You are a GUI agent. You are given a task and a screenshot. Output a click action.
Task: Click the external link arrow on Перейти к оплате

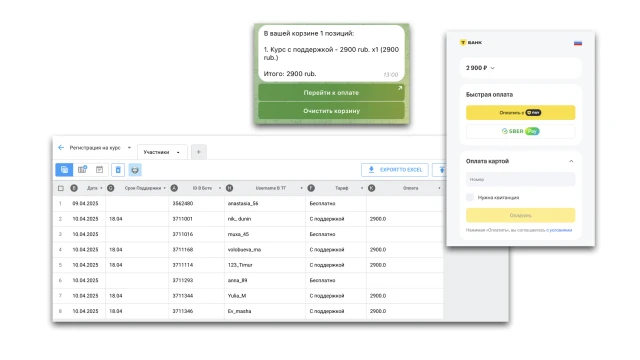tap(400, 88)
